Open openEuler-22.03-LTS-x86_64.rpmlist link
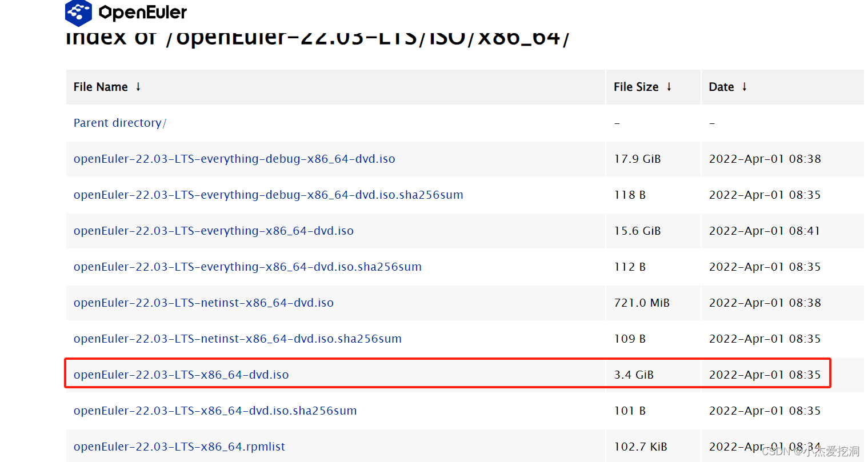Viewport: 868px width, 462px height. click(x=179, y=447)
